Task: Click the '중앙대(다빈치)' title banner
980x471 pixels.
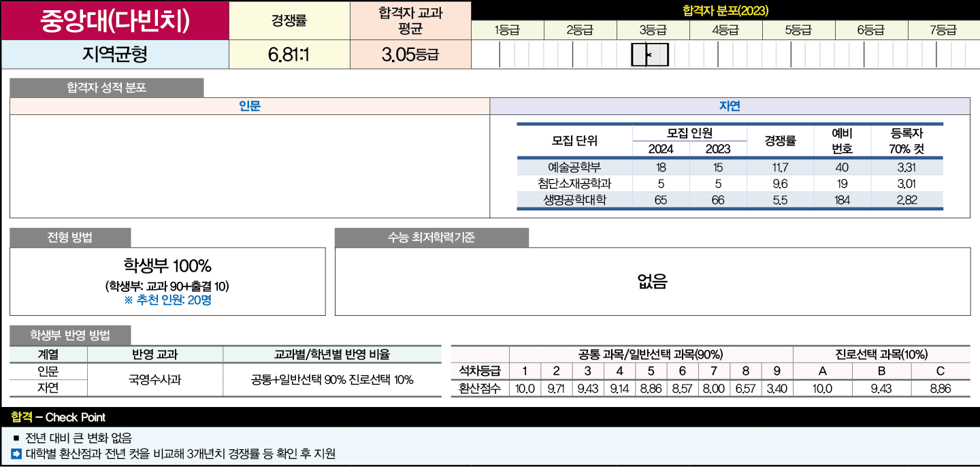Action: pos(114,20)
